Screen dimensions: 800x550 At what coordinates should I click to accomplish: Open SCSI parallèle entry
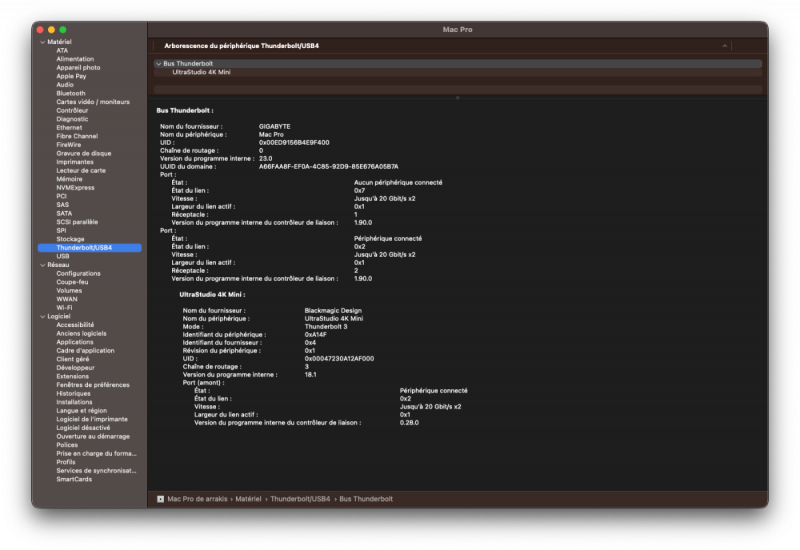click(77, 222)
